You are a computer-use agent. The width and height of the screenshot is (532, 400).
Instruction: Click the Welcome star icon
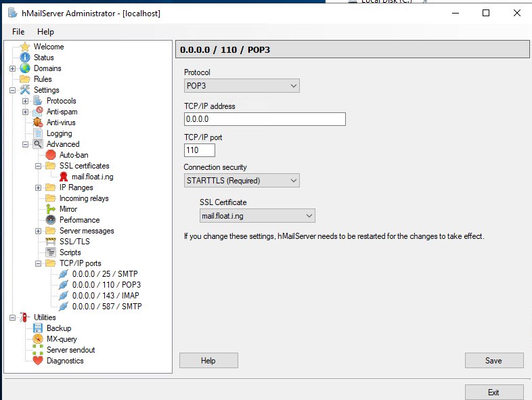click(x=25, y=47)
